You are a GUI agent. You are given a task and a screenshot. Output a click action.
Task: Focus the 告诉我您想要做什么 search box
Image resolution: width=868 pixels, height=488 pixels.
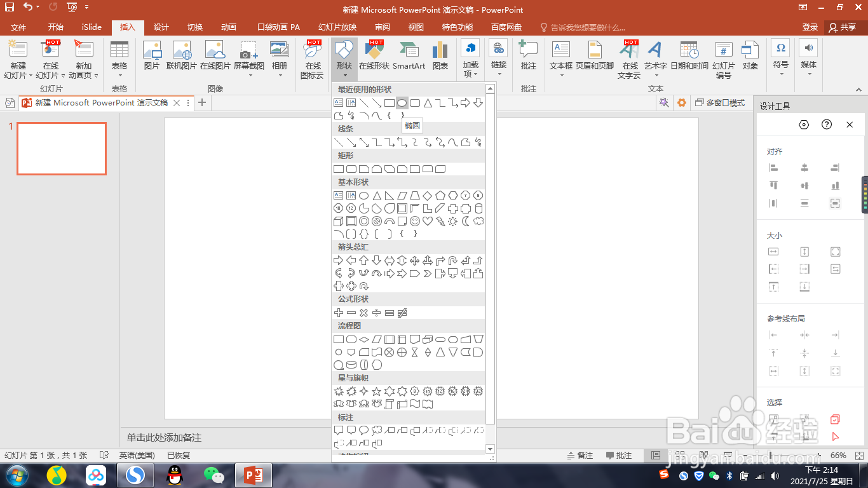(x=583, y=27)
